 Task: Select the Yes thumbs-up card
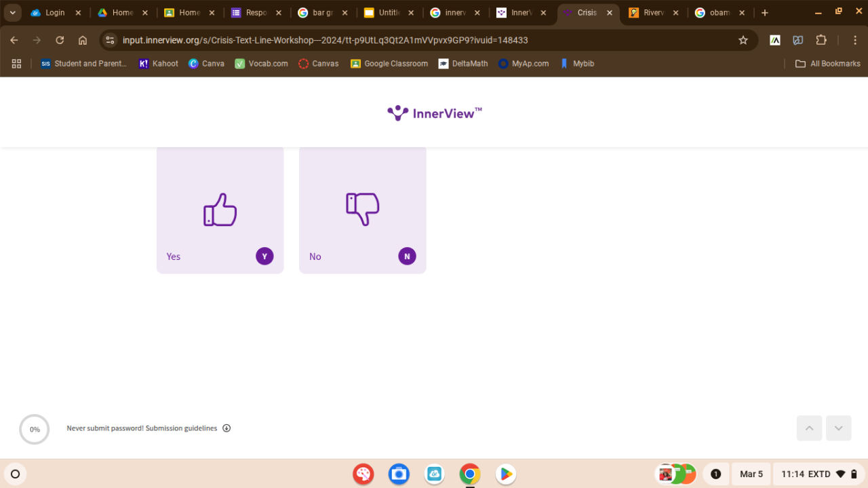(x=220, y=210)
